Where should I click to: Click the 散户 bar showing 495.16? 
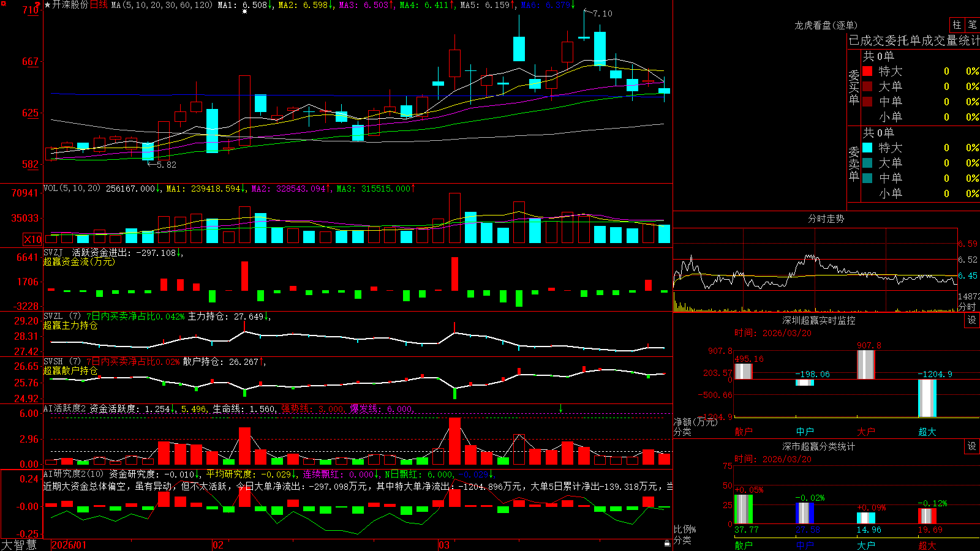(x=744, y=371)
